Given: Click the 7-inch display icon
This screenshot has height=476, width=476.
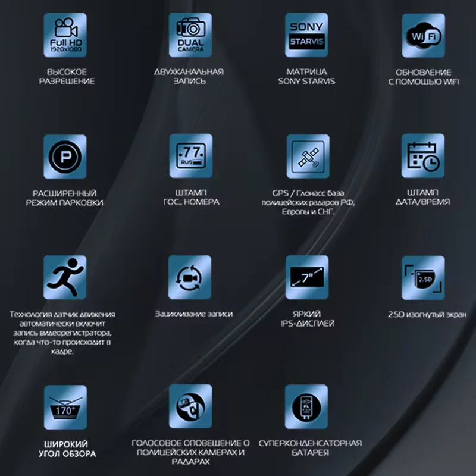Looking at the screenshot, I should click(x=307, y=277).
